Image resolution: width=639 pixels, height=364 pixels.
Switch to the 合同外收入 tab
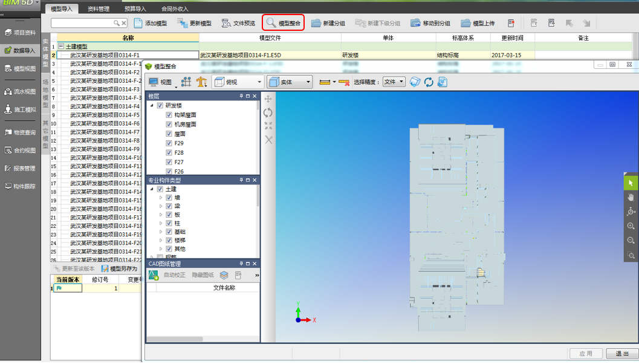(x=175, y=9)
